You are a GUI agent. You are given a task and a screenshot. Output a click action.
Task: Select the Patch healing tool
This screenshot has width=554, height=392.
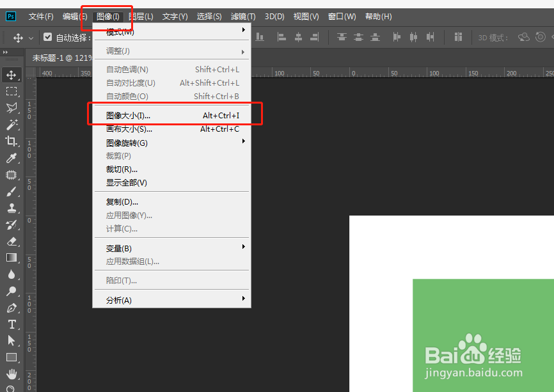click(12, 175)
